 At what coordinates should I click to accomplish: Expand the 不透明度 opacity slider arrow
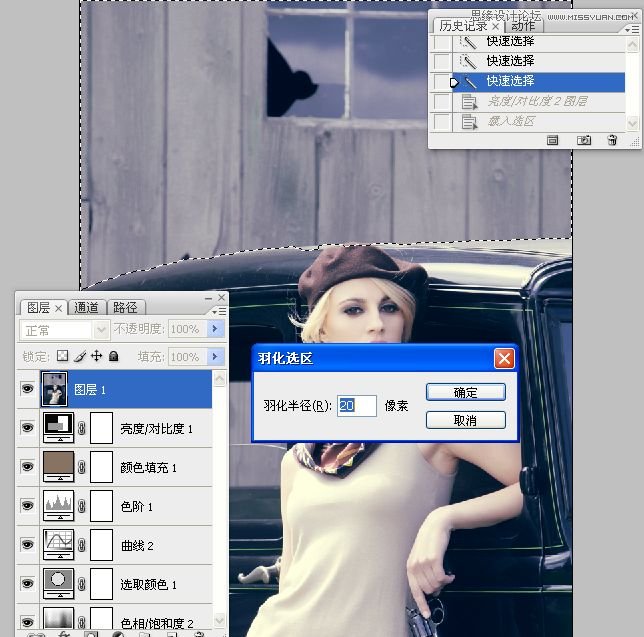click(x=215, y=329)
